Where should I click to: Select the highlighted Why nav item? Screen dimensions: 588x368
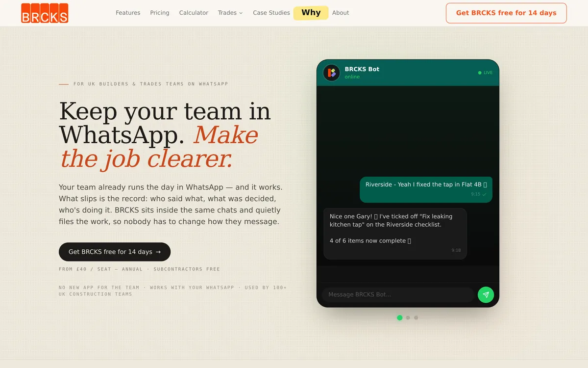[311, 13]
